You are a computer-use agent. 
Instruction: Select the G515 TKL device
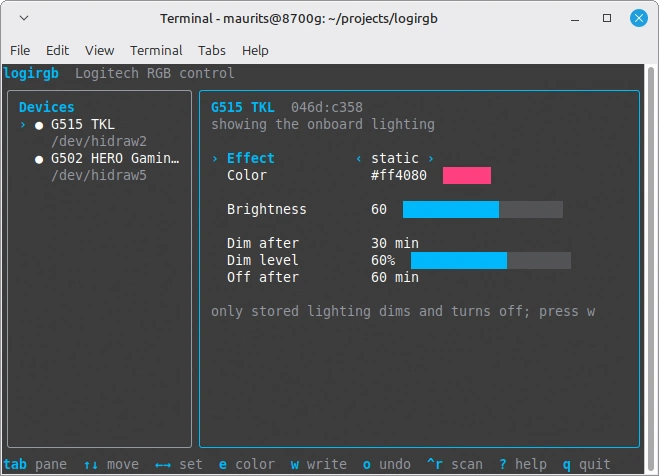[x=82, y=124]
